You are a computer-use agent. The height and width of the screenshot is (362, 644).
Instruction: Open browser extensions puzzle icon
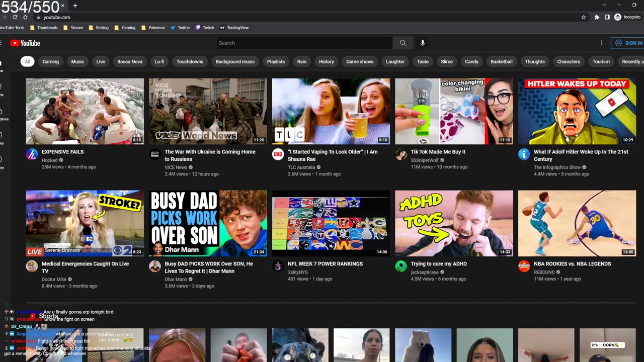597,17
